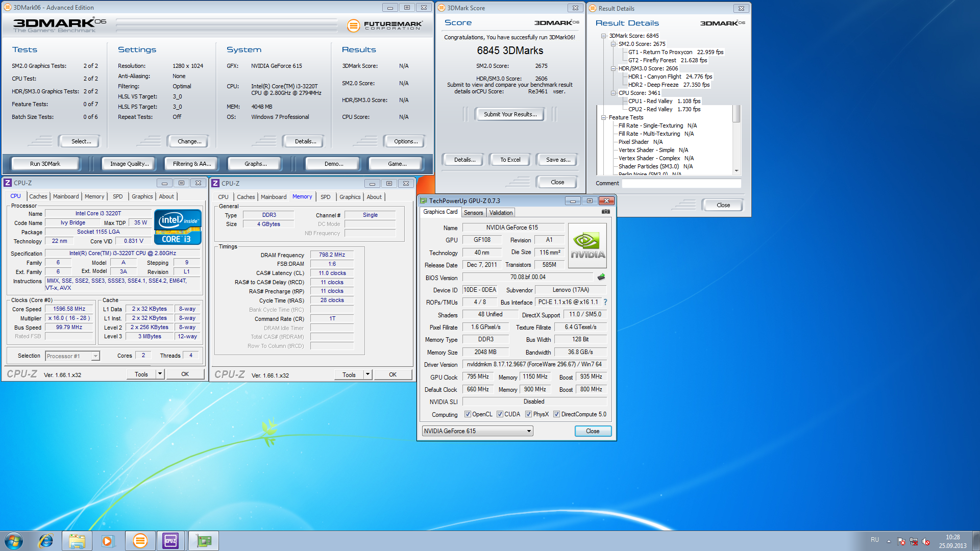Click the network tray icon

(x=914, y=541)
